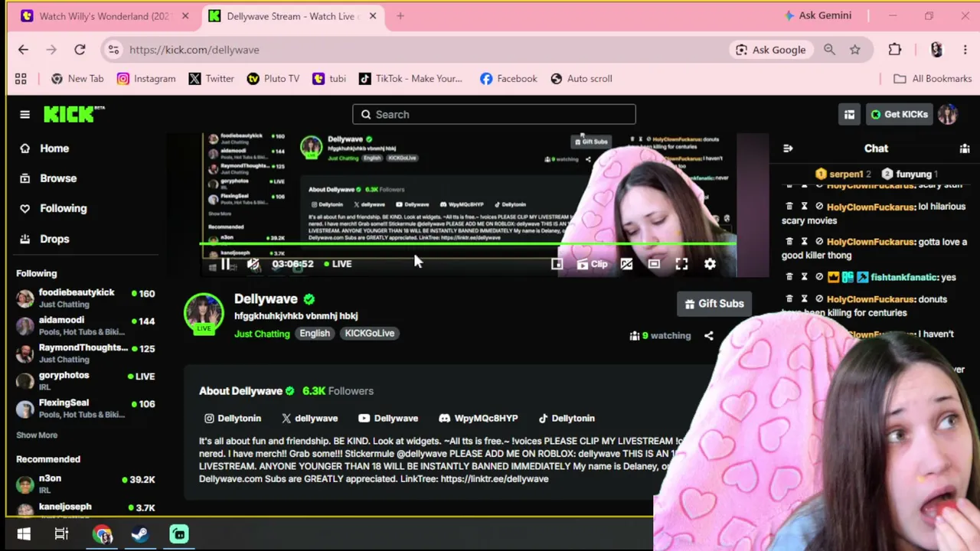Click the Ask Gemini button
The width and height of the screenshot is (980, 551).
(818, 16)
